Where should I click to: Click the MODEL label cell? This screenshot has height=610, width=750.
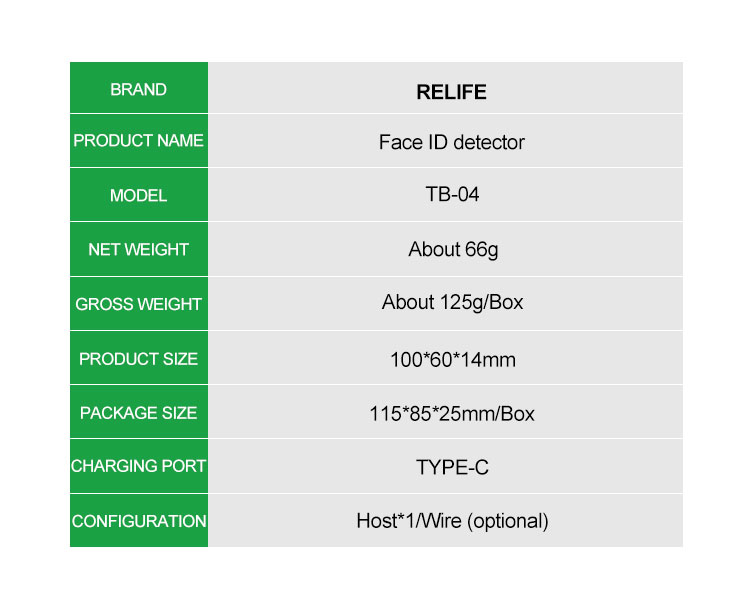pyautogui.click(x=139, y=195)
